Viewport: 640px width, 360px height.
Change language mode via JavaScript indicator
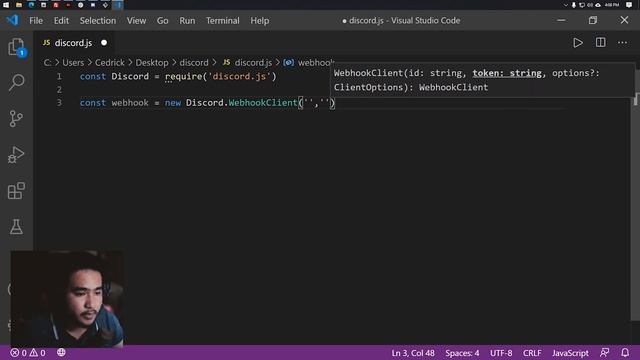click(x=570, y=353)
